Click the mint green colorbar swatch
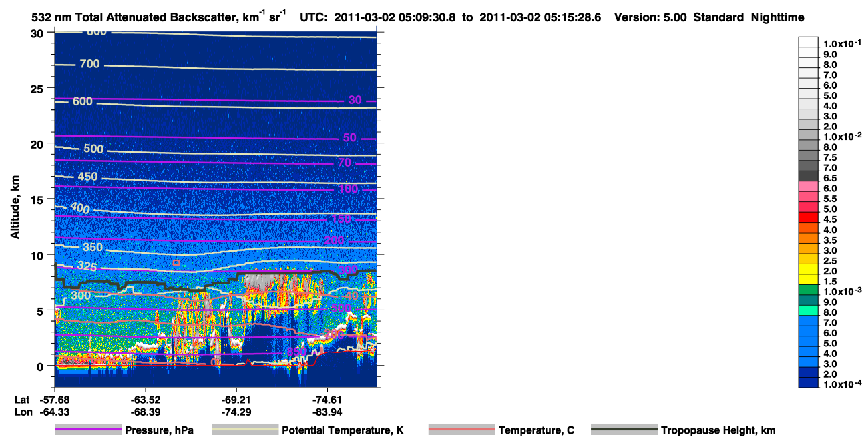This screenshot has width=868, height=445. (x=808, y=310)
